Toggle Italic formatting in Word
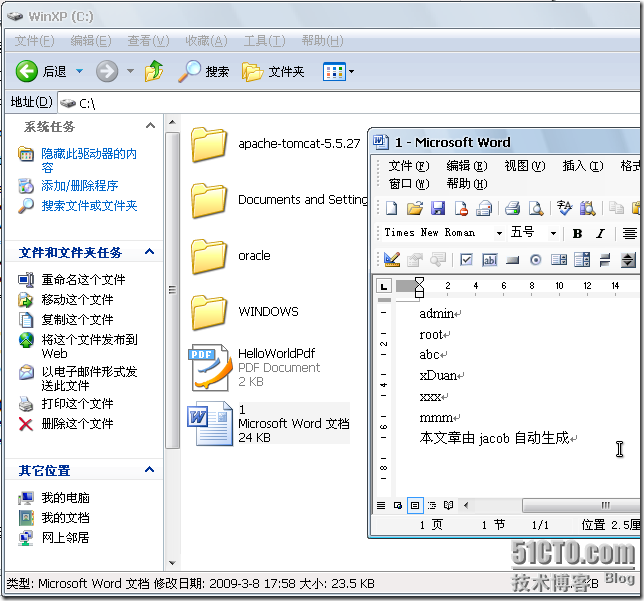 click(x=600, y=233)
